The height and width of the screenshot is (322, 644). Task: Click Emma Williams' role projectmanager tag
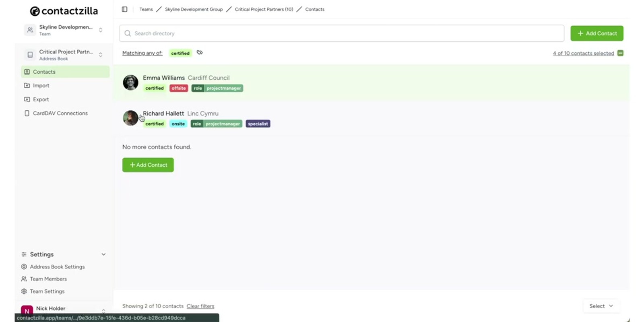pos(217,88)
